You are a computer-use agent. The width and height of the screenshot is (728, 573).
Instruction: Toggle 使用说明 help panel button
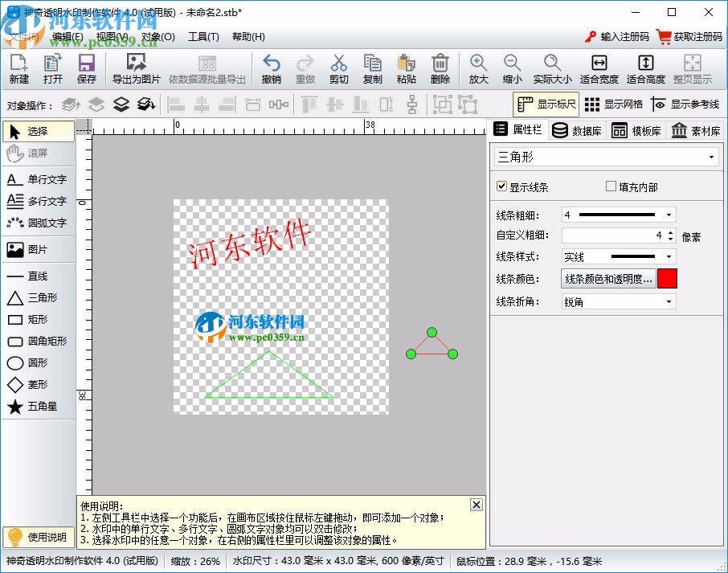(38, 538)
